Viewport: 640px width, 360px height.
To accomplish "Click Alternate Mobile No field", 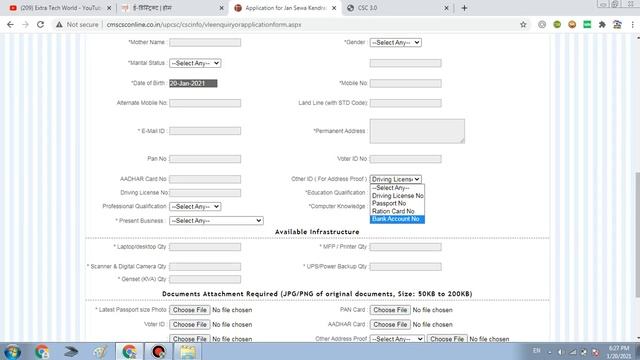I will click(205, 103).
